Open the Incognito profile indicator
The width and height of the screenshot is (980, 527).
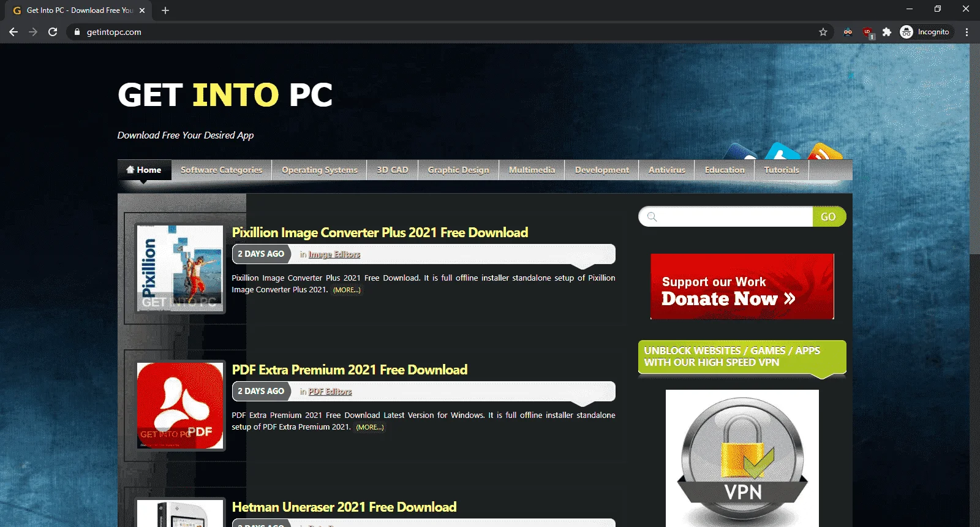pos(925,32)
